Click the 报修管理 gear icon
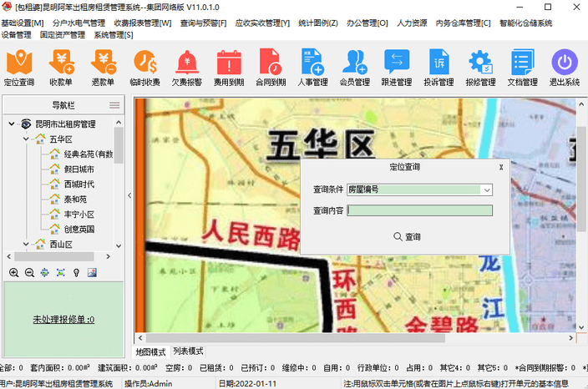The width and height of the screenshot is (588, 389). click(481, 68)
